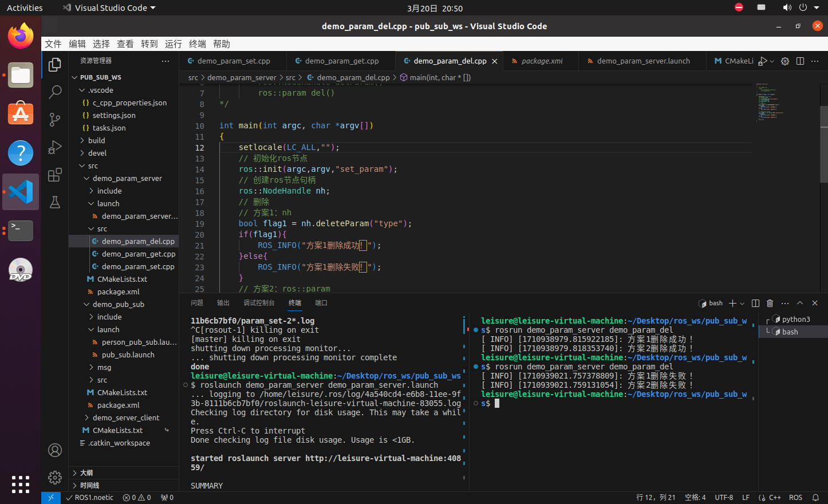Expand the 时间线 timeline section
This screenshot has height=504, width=828.
click(x=124, y=485)
